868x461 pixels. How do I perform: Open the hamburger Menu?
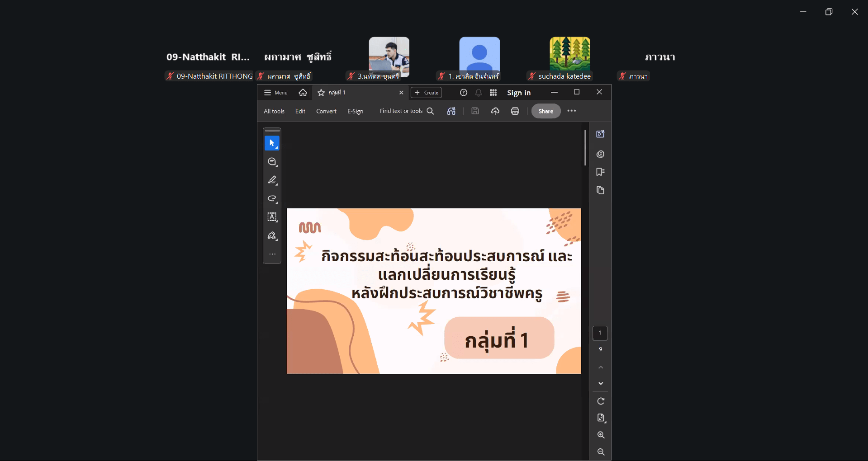pos(275,93)
